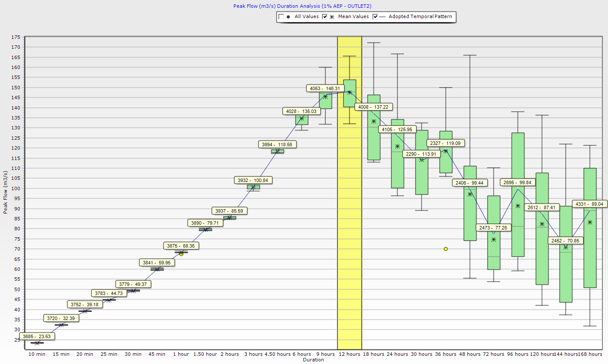Click the "4053 - 146.31" data label
The image size is (608, 364).
click(x=324, y=88)
